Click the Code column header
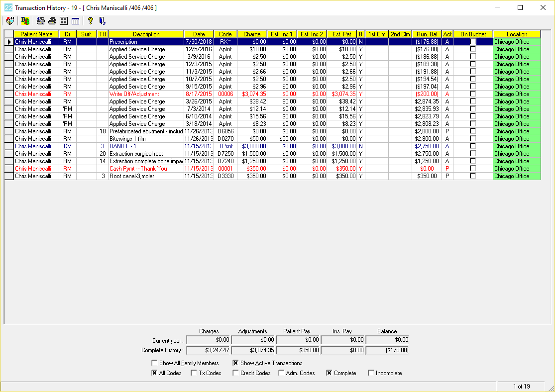555x392 pixels. [225, 34]
